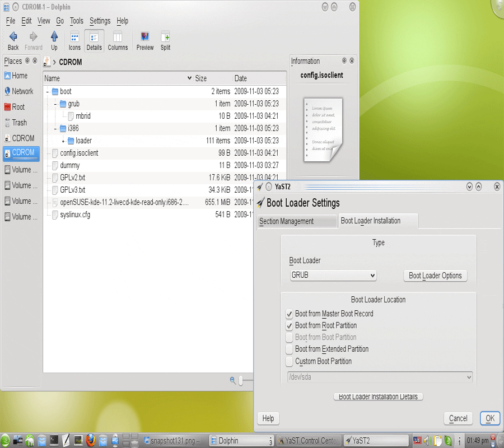Open the Settings menu in Dolphin
504x448 pixels.
(x=100, y=21)
